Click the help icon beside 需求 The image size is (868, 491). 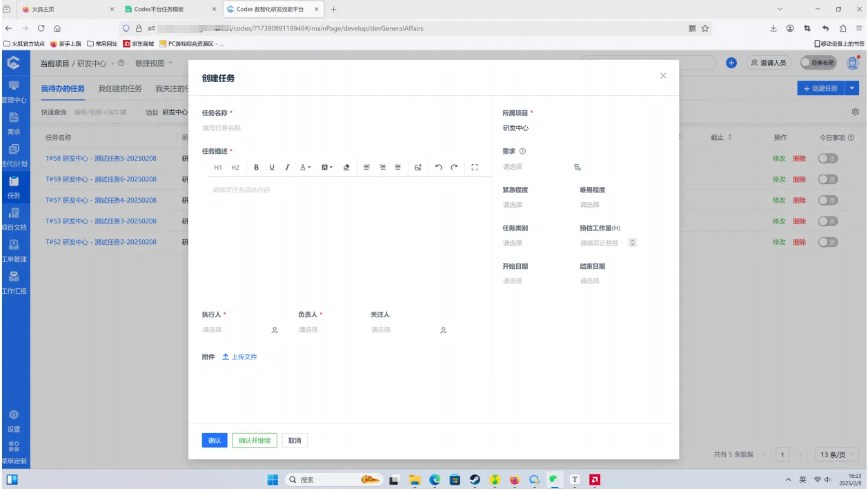pyautogui.click(x=522, y=152)
